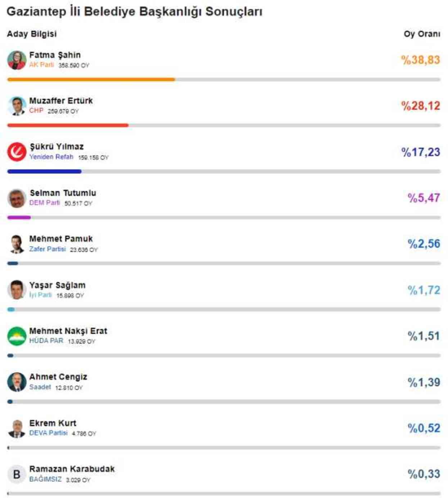The image size is (448, 499).
Task: Open the AK Parti party link
Action: (x=41, y=65)
